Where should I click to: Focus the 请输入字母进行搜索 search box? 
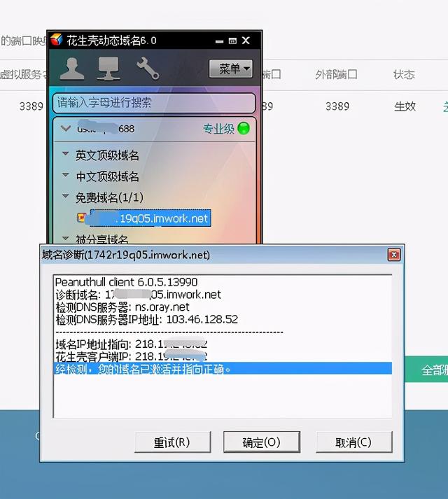tap(154, 103)
